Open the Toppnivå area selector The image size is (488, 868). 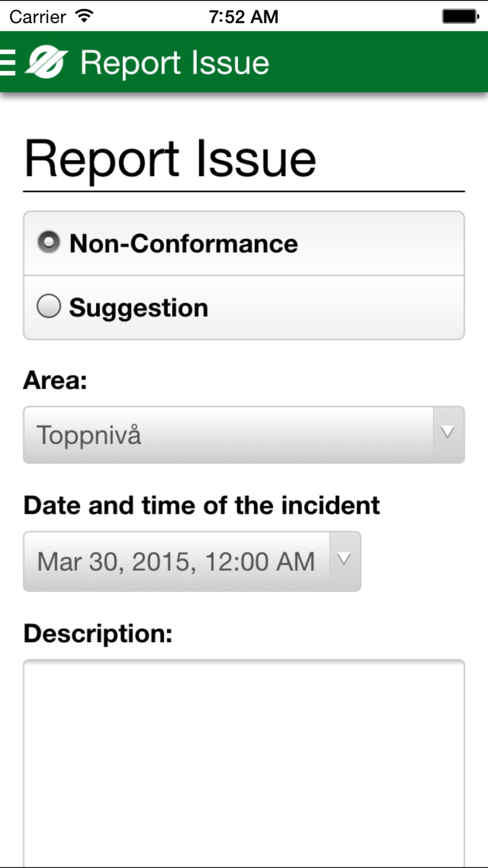tap(244, 434)
